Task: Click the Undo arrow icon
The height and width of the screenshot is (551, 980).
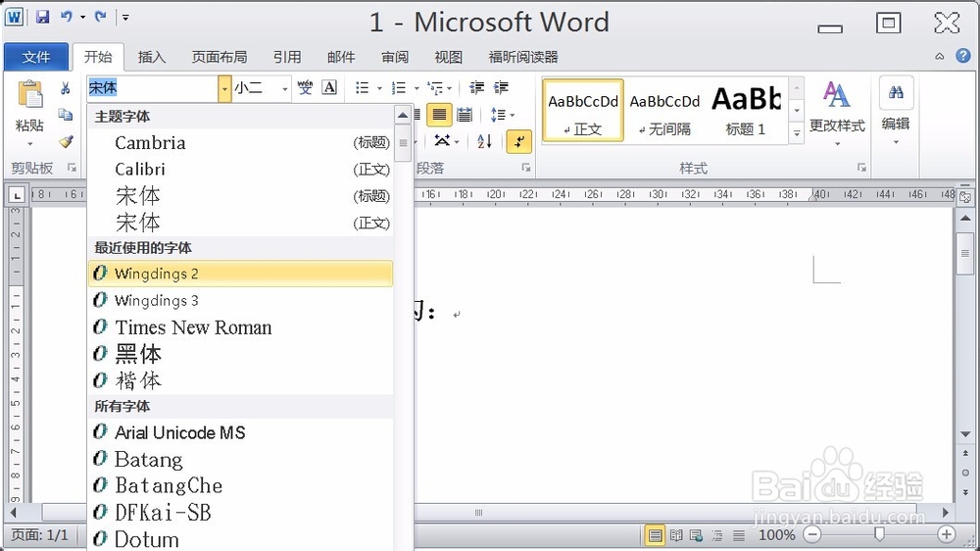Action: click(67, 17)
